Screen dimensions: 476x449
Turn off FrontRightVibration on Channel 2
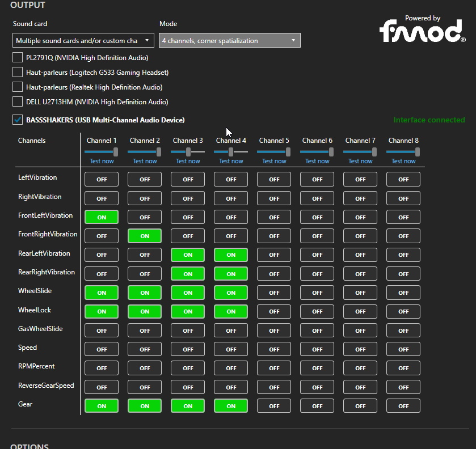pyautogui.click(x=145, y=236)
